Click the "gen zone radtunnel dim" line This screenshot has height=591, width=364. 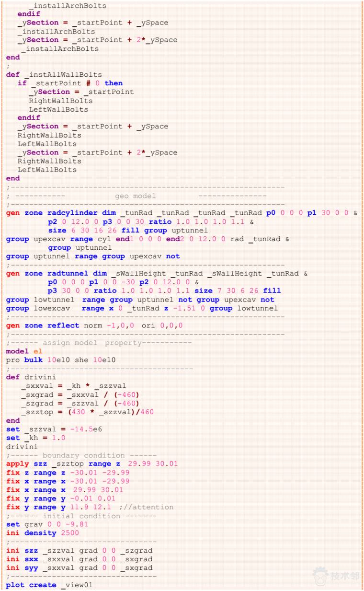157,274
